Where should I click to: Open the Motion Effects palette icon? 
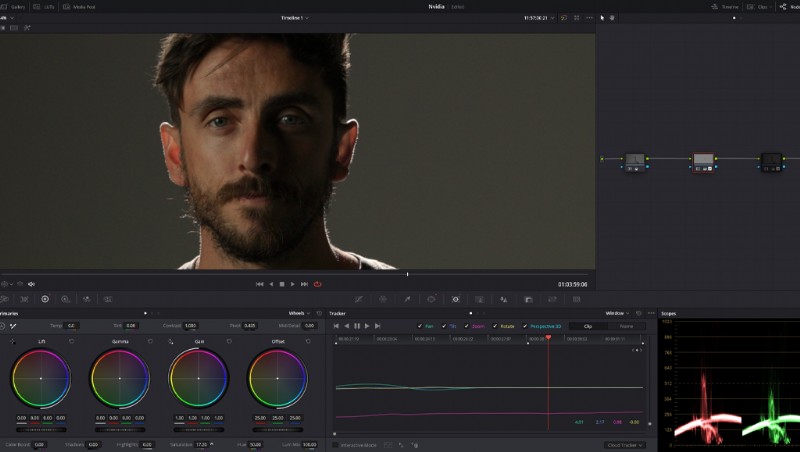pyautogui.click(x=108, y=299)
